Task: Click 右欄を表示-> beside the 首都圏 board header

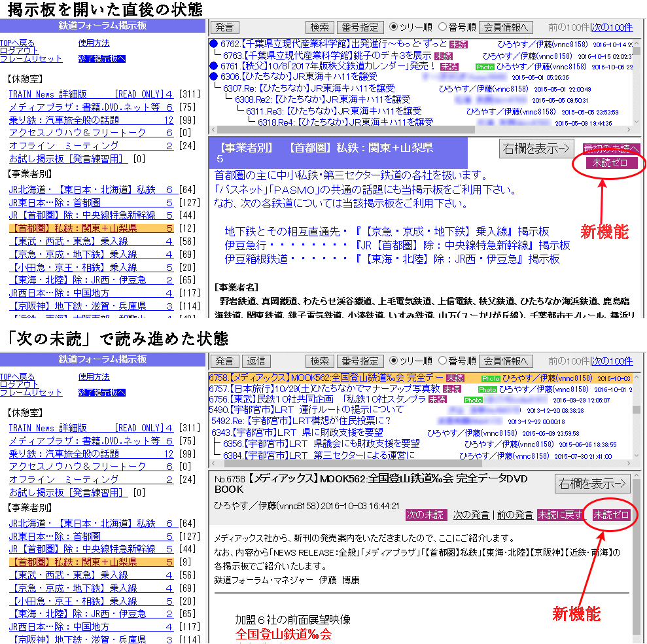Action: [536, 149]
